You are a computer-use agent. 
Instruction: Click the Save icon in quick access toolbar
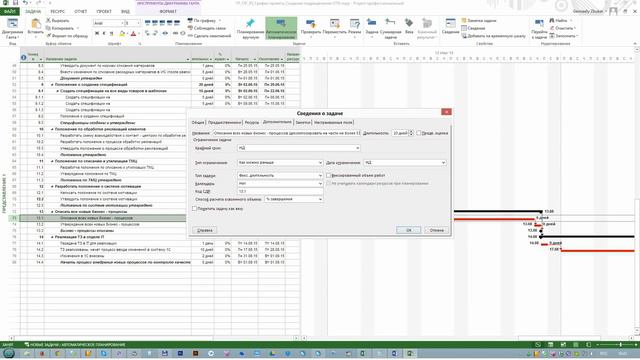click(x=16, y=3)
